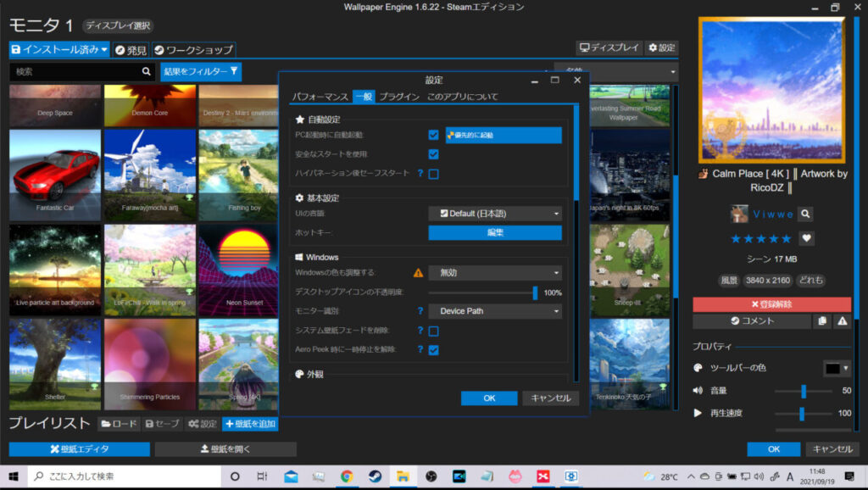868x490 pixels.
Task: Switch to the パフォーマンス settings tab
Action: click(x=320, y=97)
